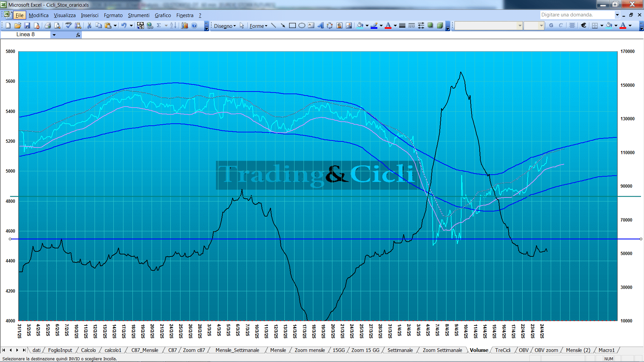This screenshot has width=644, height=362.
Task: Click the Sort ascending A-Z icon
Action: (173, 25)
